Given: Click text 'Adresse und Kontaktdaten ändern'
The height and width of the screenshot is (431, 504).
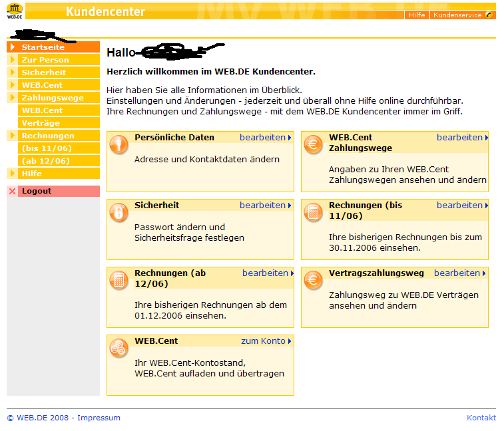Looking at the screenshot, I should click(x=207, y=159).
